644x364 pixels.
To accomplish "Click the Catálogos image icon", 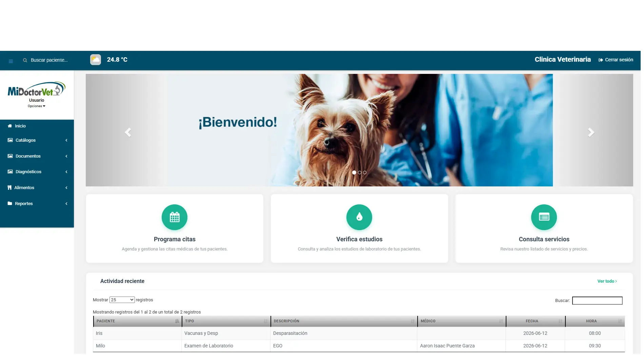I will click(10, 140).
